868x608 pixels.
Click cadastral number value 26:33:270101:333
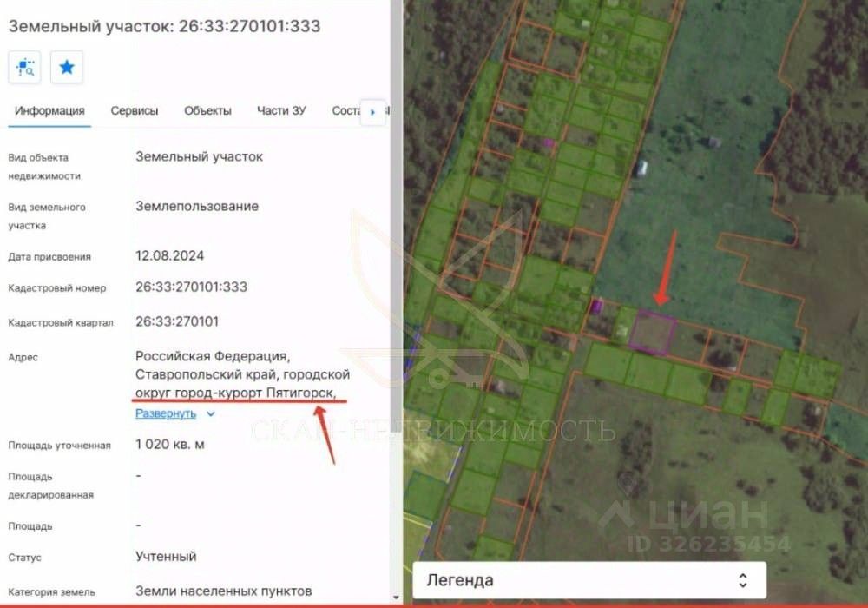pos(192,287)
